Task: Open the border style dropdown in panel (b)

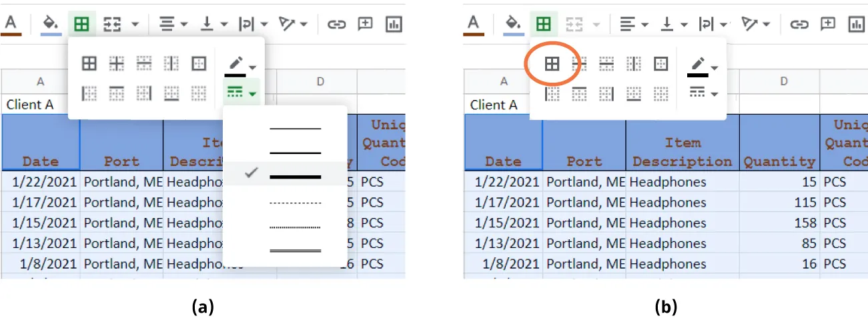Action: pyautogui.click(x=703, y=93)
